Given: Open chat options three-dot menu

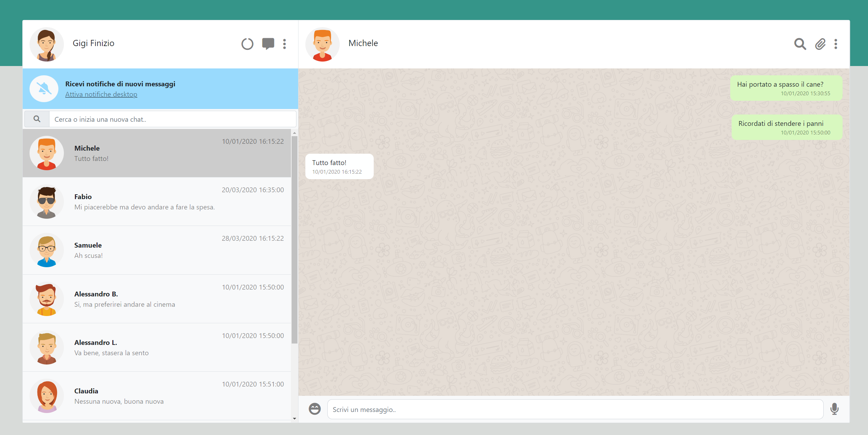Looking at the screenshot, I should (x=836, y=44).
